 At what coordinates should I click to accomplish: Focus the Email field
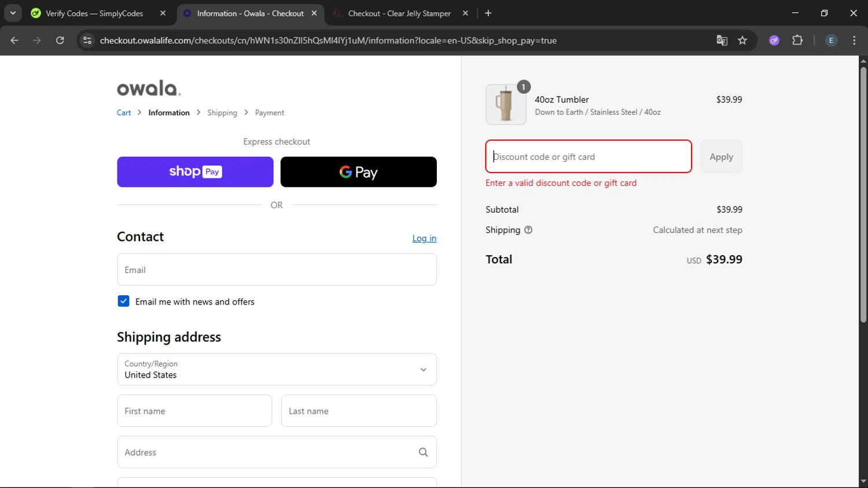[x=277, y=270]
